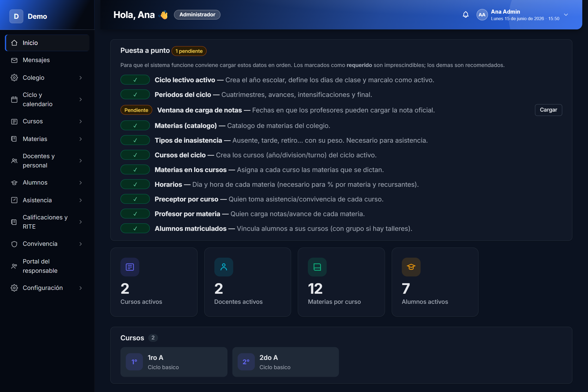Image resolution: width=588 pixels, height=392 pixels.
Task: Click the Docentes activos person icon
Action: tap(224, 267)
